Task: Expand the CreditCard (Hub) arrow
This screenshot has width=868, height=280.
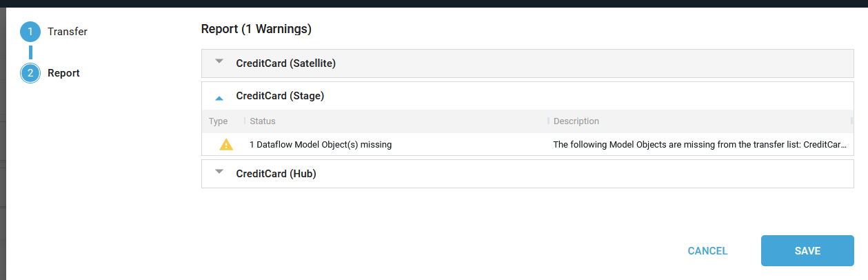Action: pos(219,172)
